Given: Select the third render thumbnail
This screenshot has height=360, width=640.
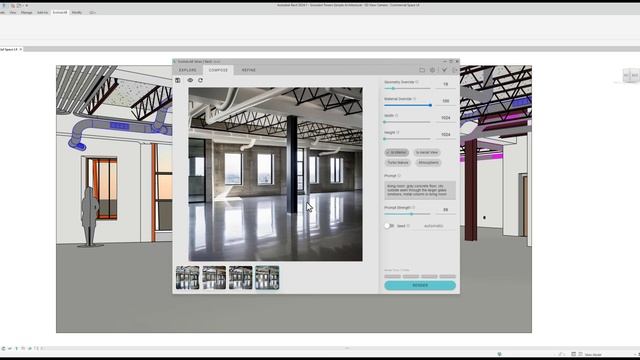Looking at the screenshot, I should point(241,278).
